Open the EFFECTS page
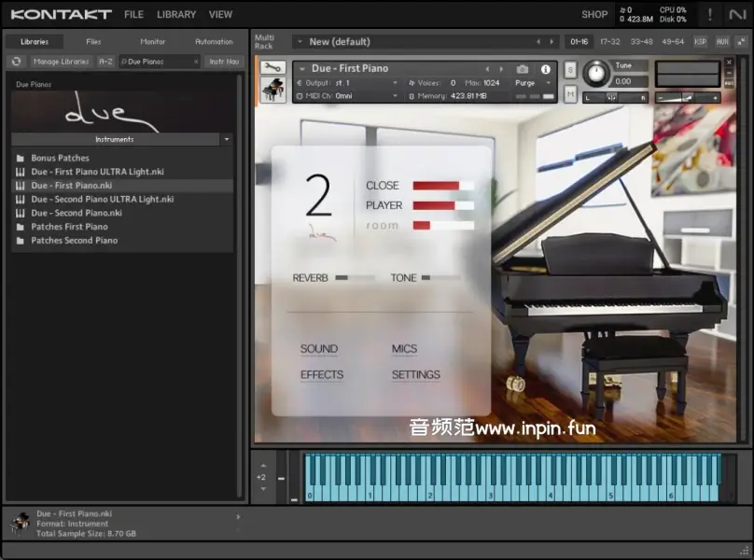The width and height of the screenshot is (754, 560). pos(322,375)
